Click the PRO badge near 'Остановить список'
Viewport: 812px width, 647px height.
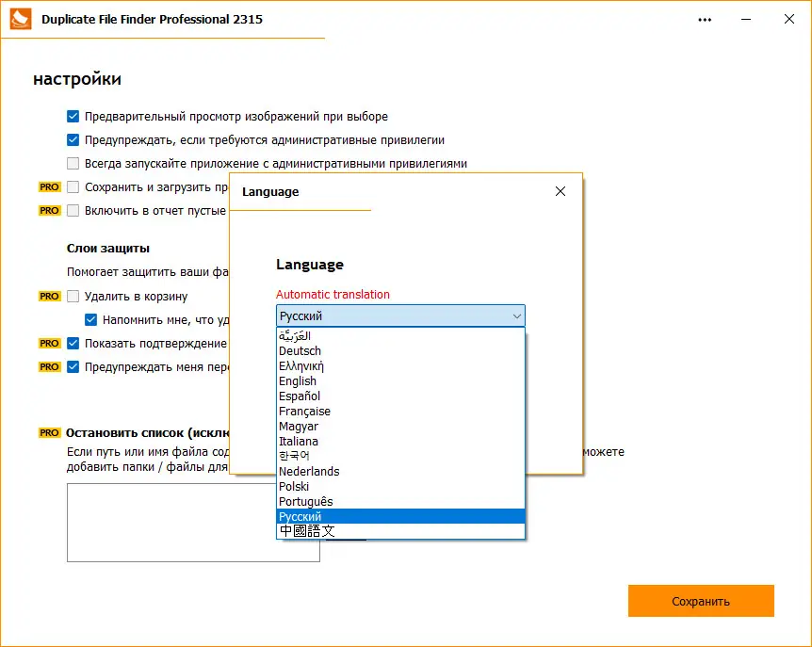coord(48,432)
